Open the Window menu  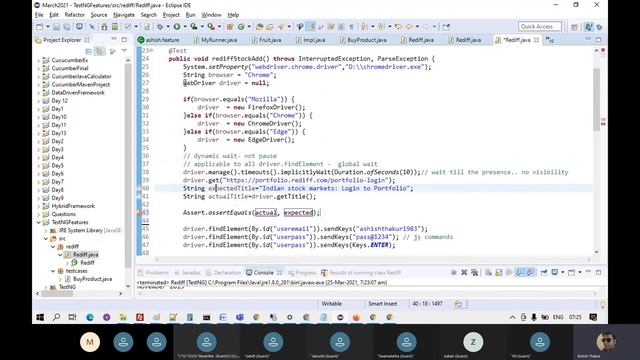pos(211,15)
